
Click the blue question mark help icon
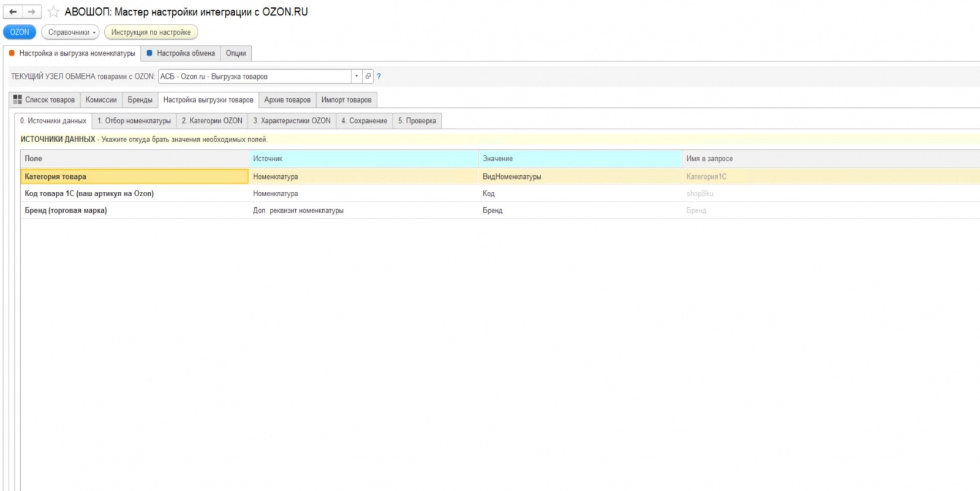(x=379, y=77)
